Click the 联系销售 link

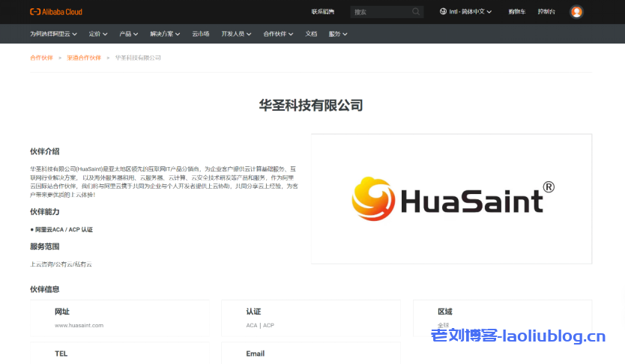(323, 12)
